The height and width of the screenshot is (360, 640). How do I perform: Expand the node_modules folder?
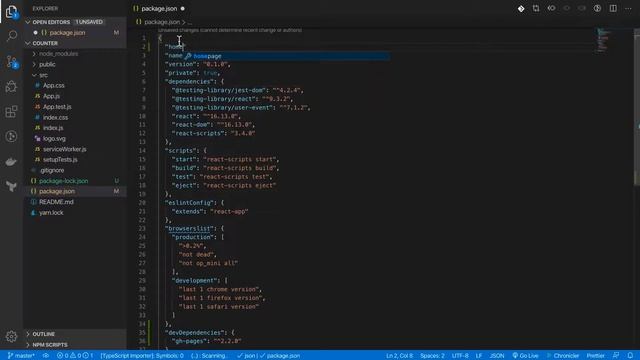point(58,53)
